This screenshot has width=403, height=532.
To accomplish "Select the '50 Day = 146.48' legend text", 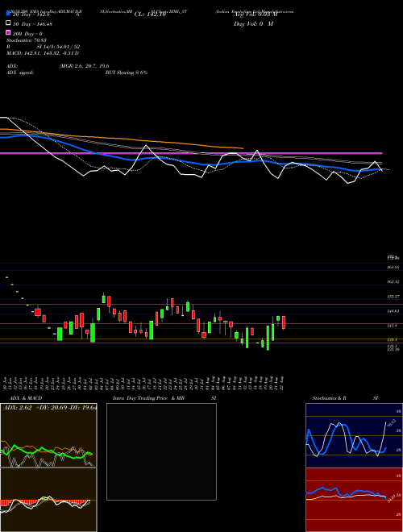I will click(32, 24).
